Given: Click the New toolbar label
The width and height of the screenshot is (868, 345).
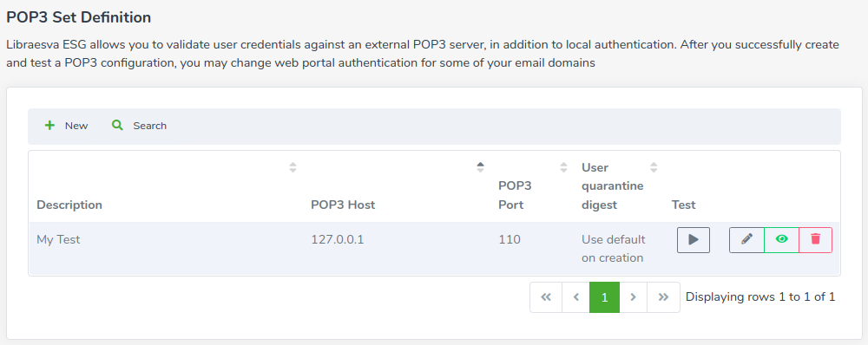Looking at the screenshot, I should [x=76, y=126].
